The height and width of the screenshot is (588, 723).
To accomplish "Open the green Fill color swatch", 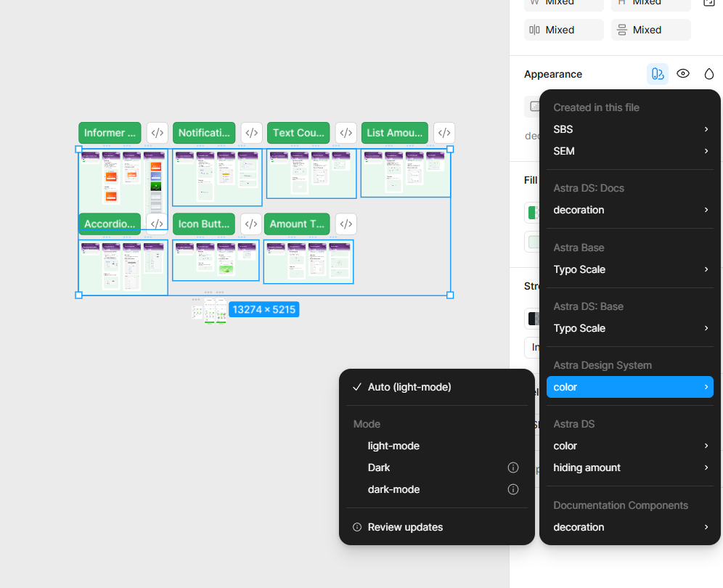I will click(534, 213).
